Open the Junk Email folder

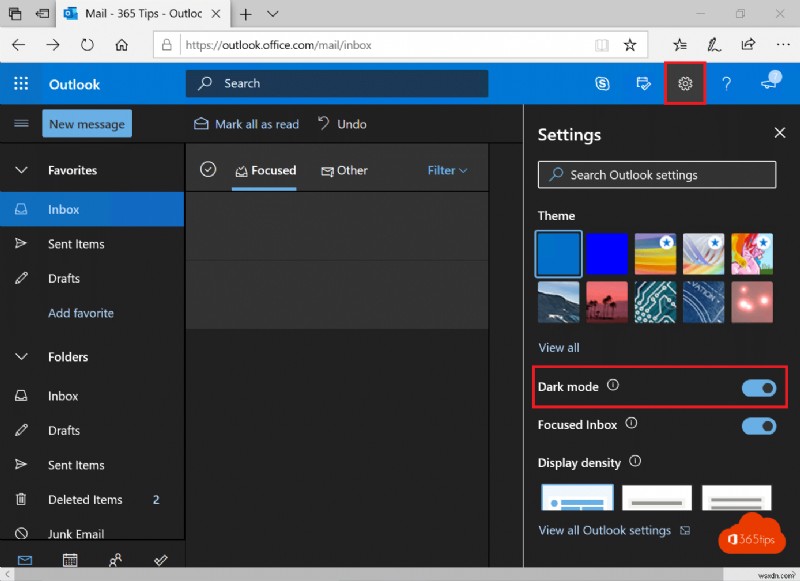pos(92,533)
